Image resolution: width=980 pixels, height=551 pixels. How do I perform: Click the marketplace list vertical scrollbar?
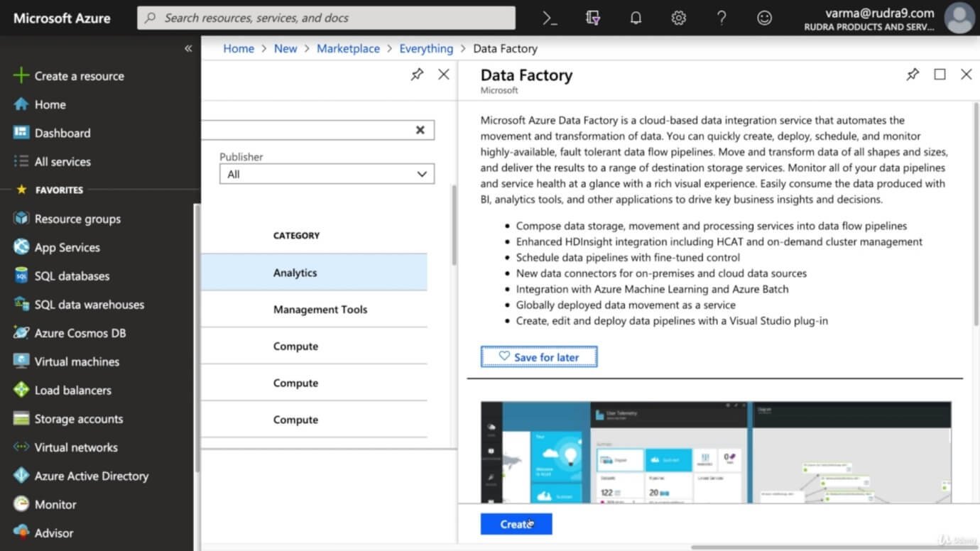[454, 224]
